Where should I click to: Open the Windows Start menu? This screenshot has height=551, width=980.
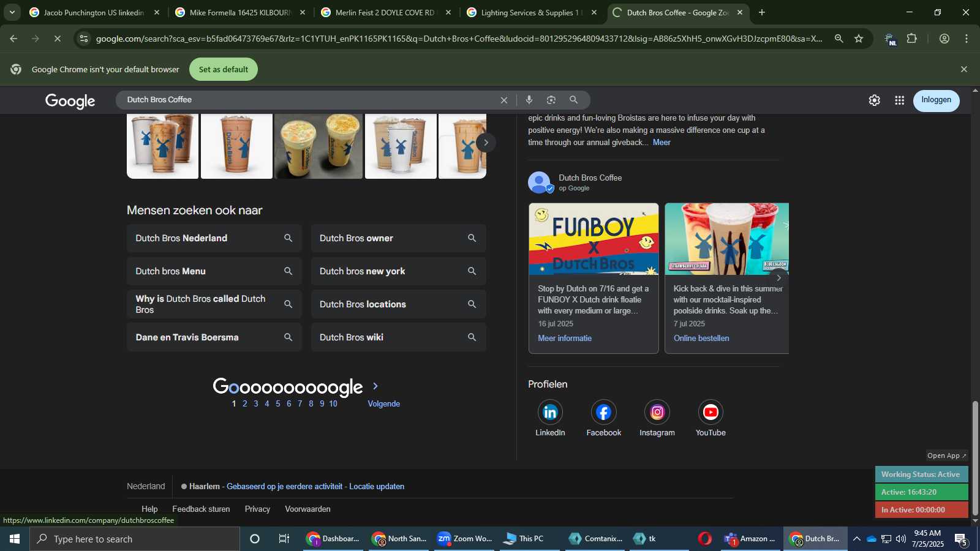15,539
